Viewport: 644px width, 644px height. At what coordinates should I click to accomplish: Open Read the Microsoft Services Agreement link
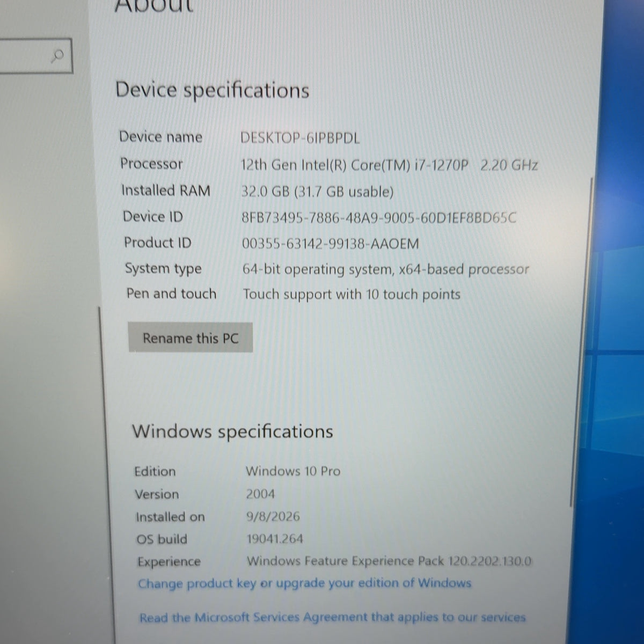332,618
